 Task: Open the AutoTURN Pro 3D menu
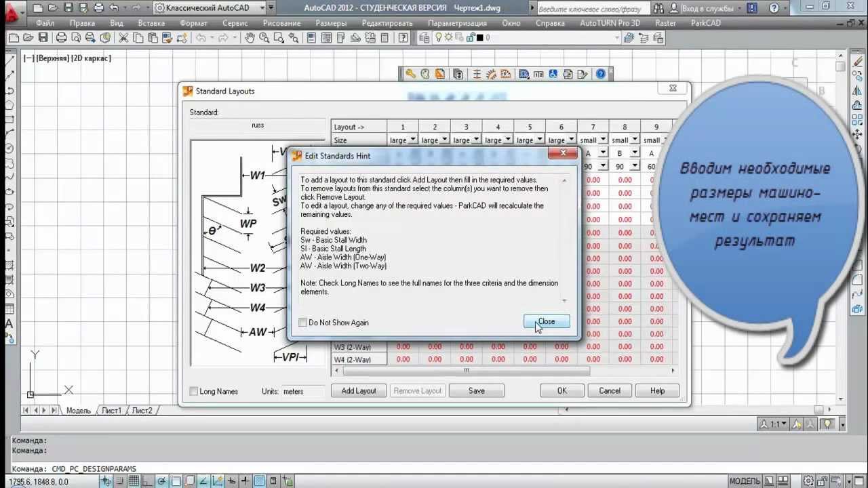pos(610,23)
